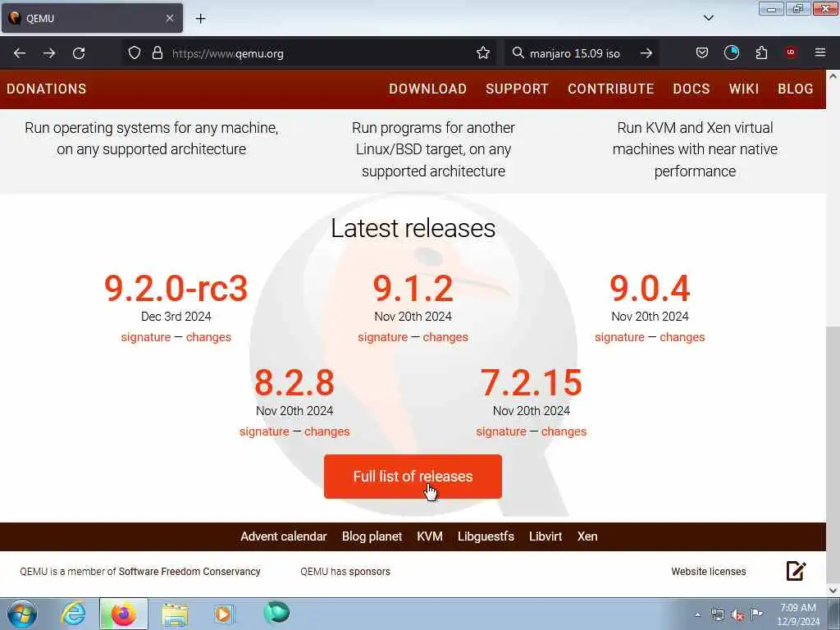
Task: Open signature link for 9.1.2
Action: click(x=382, y=337)
